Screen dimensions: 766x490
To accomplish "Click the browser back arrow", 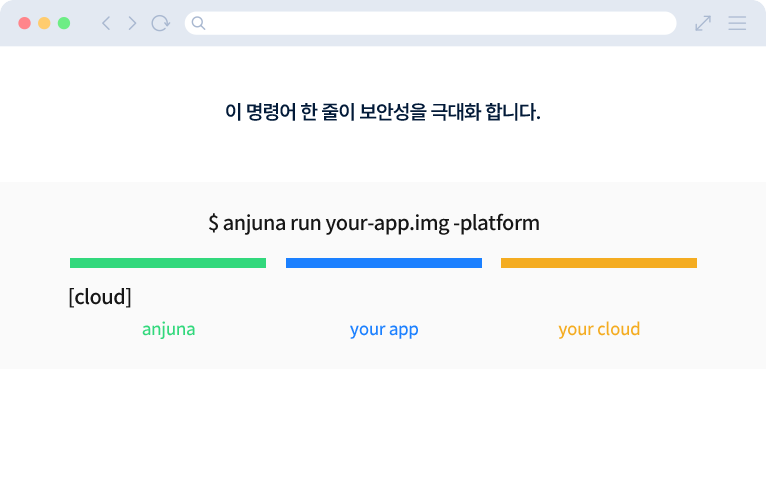I will [106, 23].
